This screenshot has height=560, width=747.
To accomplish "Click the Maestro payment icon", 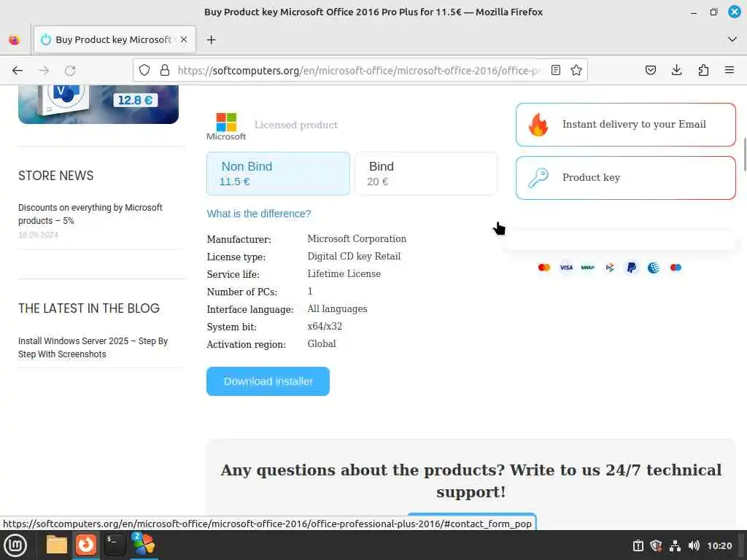I will (x=676, y=268).
